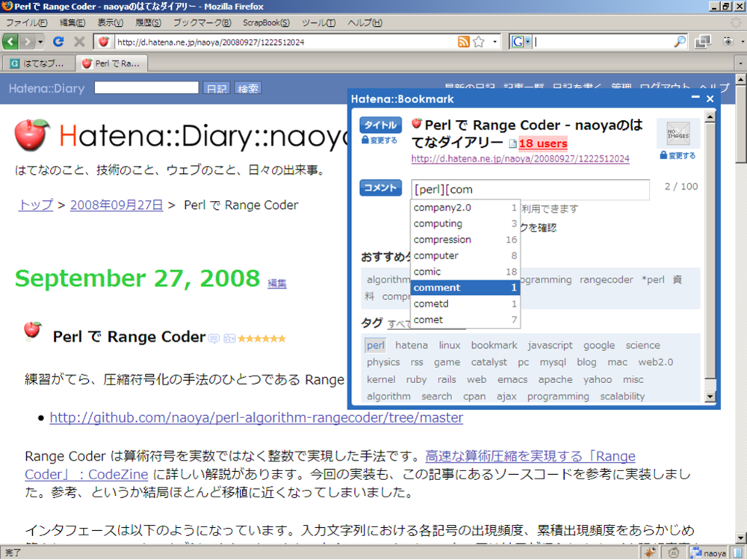This screenshot has height=560, width=747.
Task: Choose compression from the autocomplete list
Action: coord(465,240)
